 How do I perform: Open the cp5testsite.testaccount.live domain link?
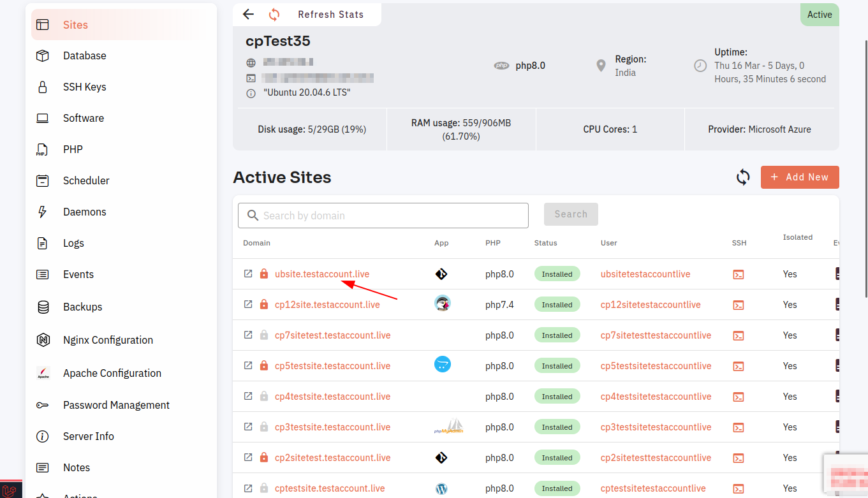pyautogui.click(x=332, y=366)
